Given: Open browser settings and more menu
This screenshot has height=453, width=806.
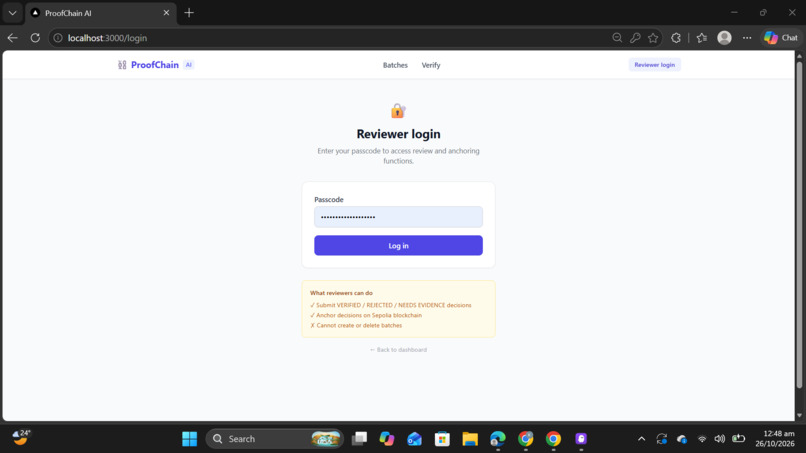Looking at the screenshot, I should click(747, 38).
